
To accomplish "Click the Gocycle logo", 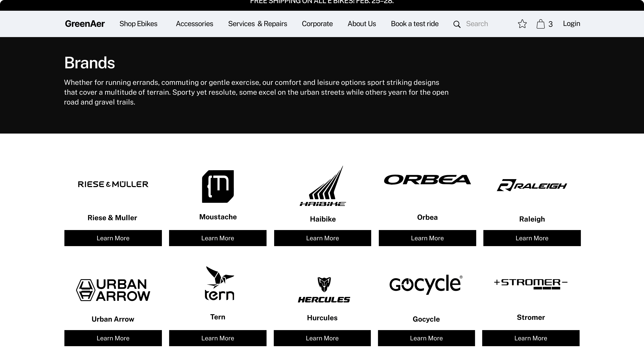I will point(426,284).
